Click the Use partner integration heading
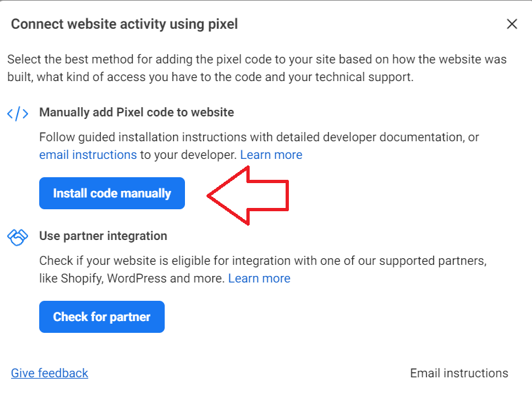 coord(103,236)
